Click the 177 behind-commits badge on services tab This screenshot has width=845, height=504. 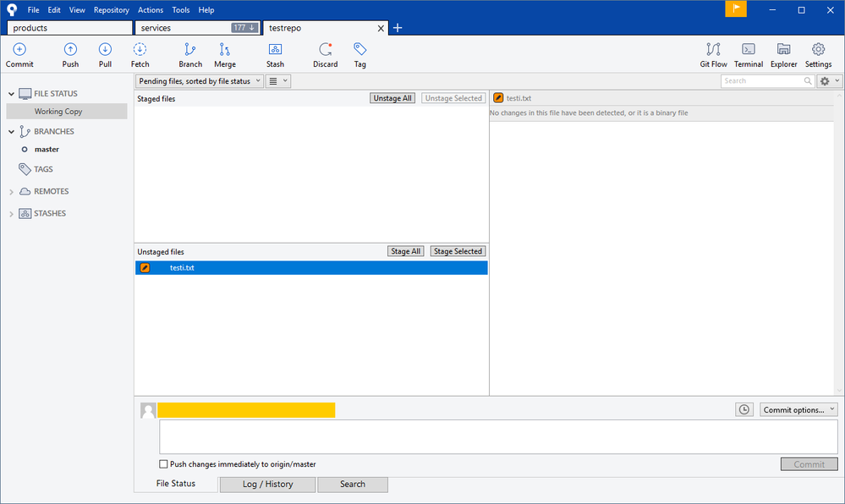pyautogui.click(x=244, y=28)
